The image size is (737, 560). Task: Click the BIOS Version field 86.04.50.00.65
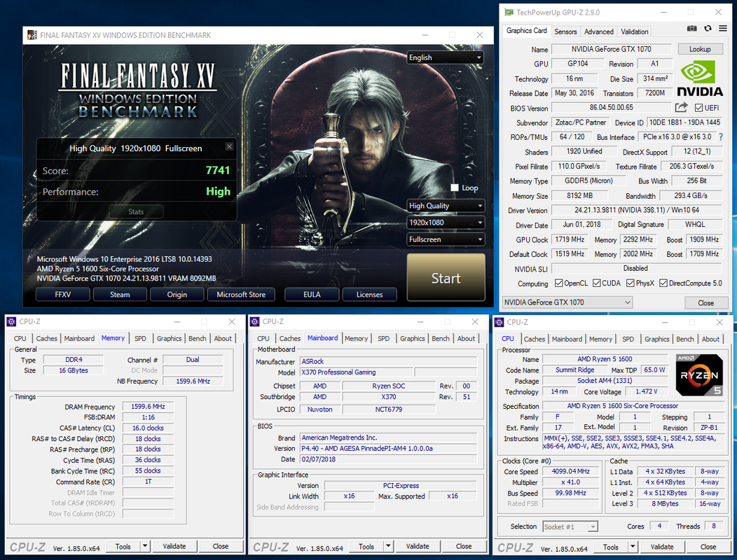click(x=612, y=108)
